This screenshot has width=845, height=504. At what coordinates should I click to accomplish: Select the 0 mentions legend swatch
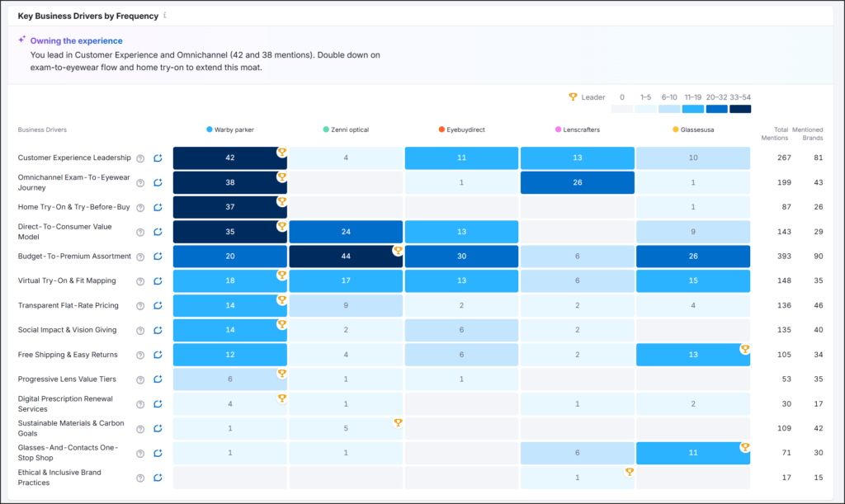click(622, 109)
